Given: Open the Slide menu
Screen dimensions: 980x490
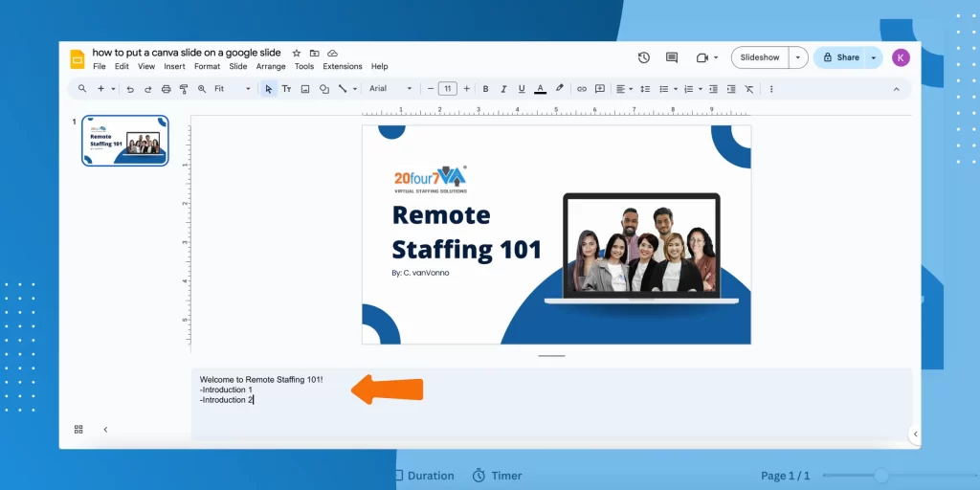Looking at the screenshot, I should click(238, 66).
